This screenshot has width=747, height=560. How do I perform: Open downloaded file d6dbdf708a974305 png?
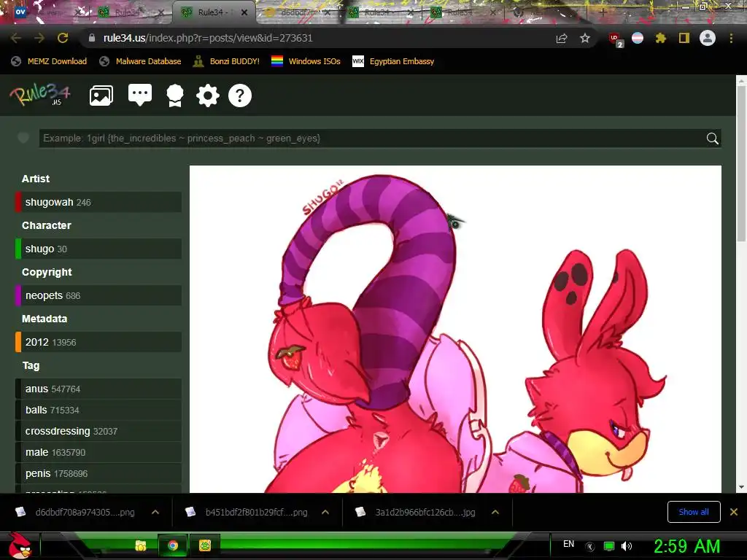pos(76,513)
